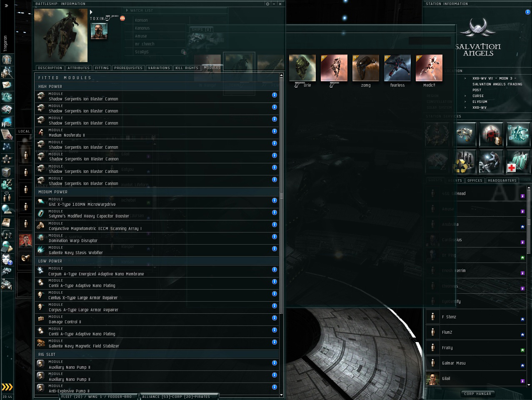Screen dimensions: 532x400
Task: Open the EVE Mail envelope icon
Action: (6, 85)
